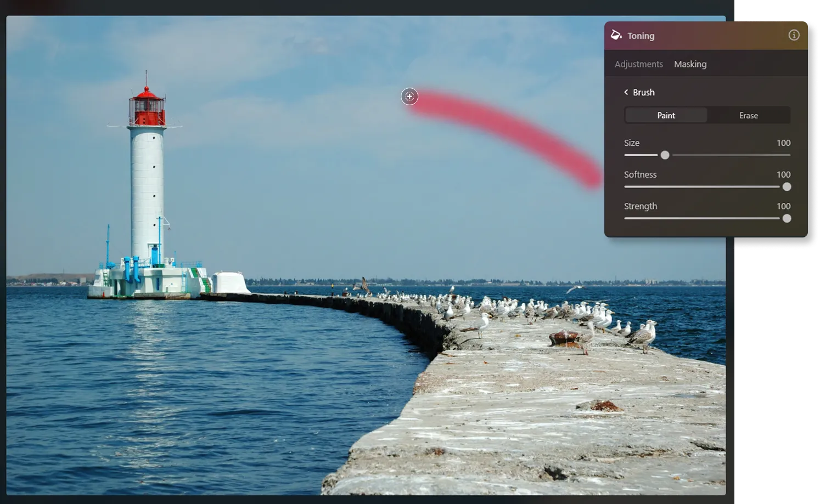Select Paint brush mode
This screenshot has height=504, width=820.
coord(666,115)
